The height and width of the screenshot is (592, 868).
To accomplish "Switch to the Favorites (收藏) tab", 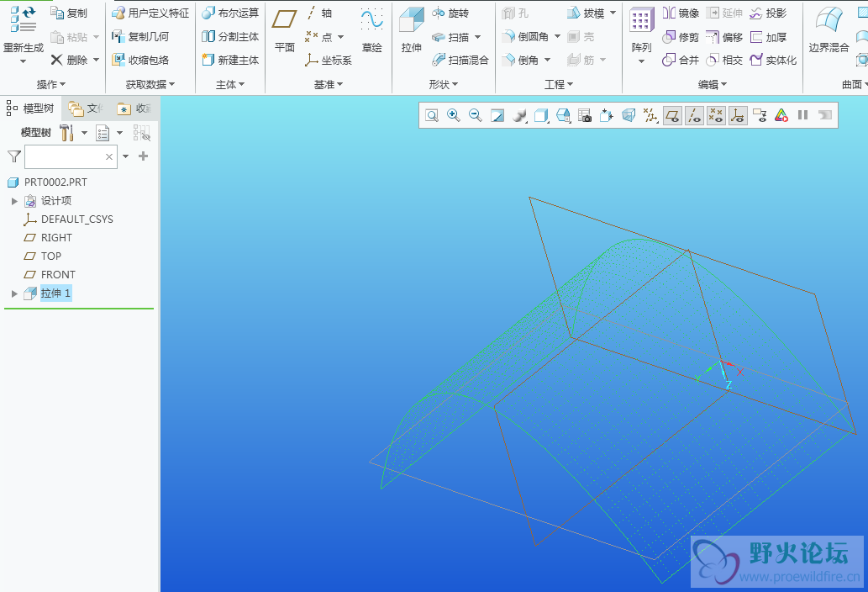I will point(135,108).
